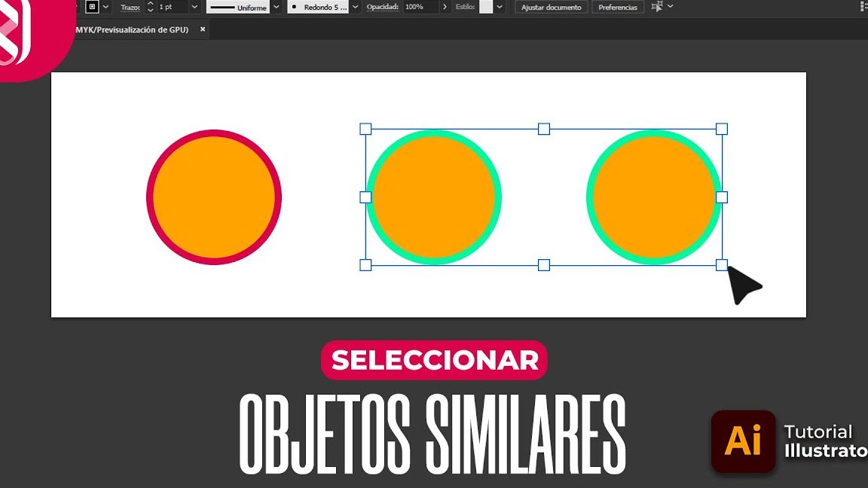Click the Trazo stroke label link

point(130,8)
